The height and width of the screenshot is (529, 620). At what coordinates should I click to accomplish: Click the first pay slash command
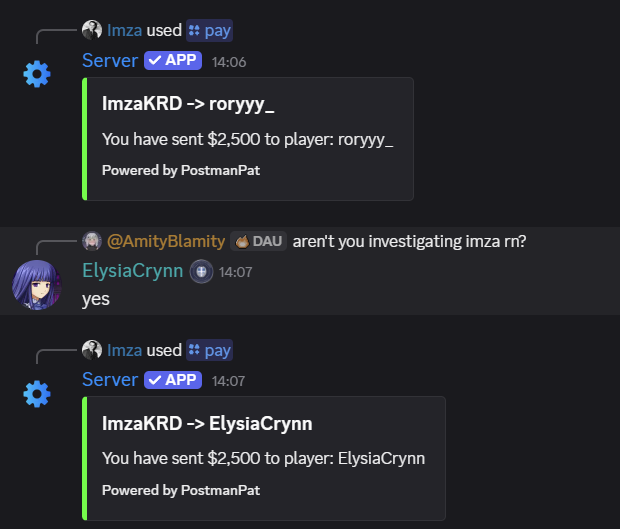tap(209, 30)
